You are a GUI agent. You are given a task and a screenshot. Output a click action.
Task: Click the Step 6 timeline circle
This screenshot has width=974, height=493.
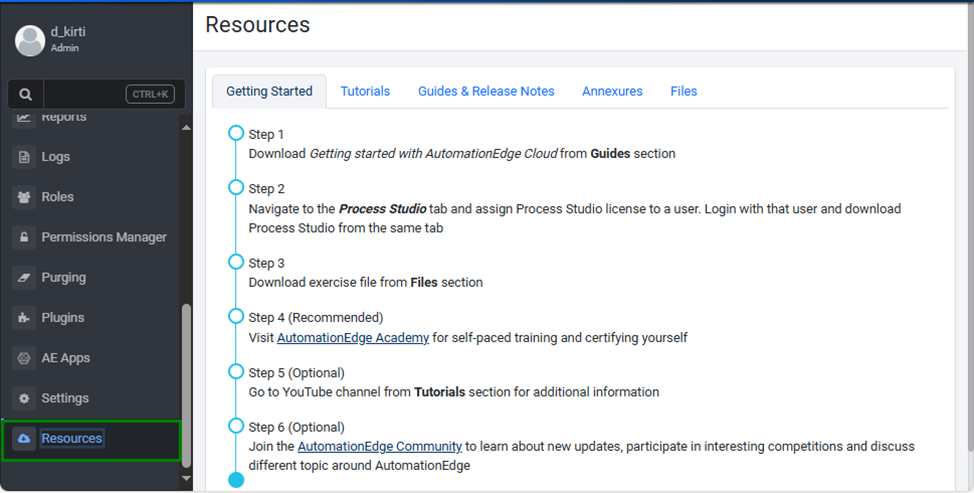(236, 426)
